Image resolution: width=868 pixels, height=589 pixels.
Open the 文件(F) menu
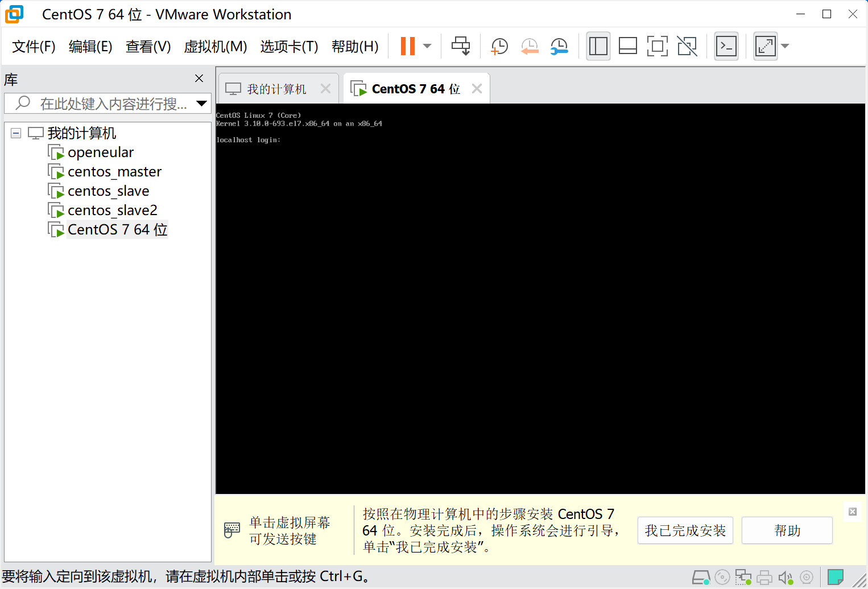(x=34, y=47)
